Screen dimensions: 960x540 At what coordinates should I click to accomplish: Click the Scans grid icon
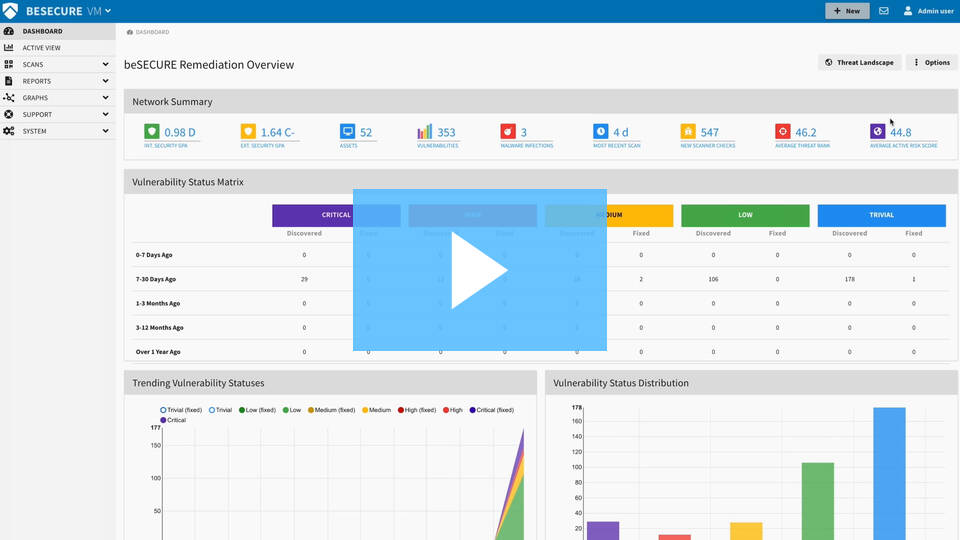9,64
